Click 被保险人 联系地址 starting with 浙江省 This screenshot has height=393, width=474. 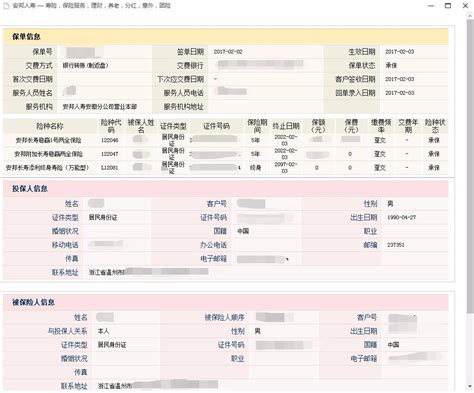[158, 386]
